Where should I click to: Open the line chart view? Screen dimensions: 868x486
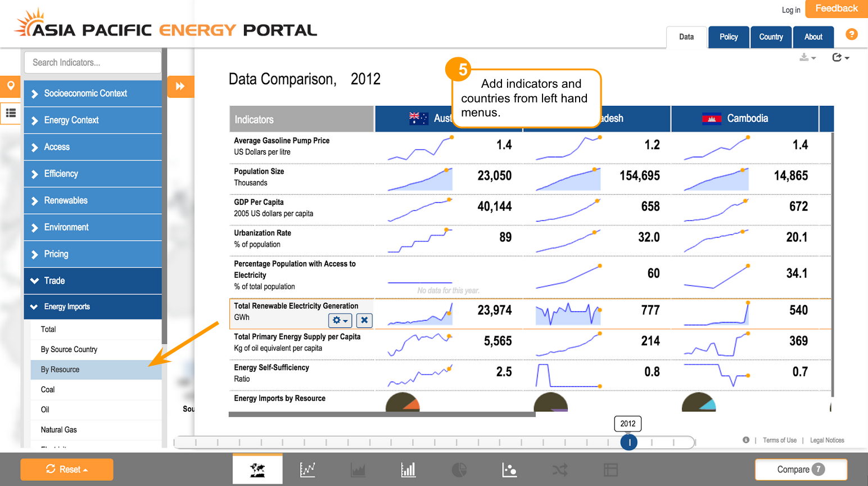(308, 469)
